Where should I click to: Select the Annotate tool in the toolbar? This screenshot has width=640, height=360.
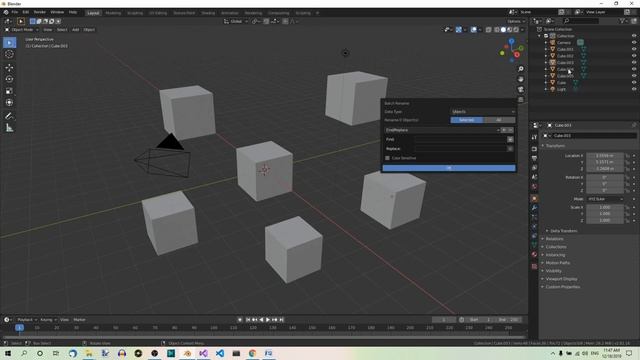tap(9, 116)
